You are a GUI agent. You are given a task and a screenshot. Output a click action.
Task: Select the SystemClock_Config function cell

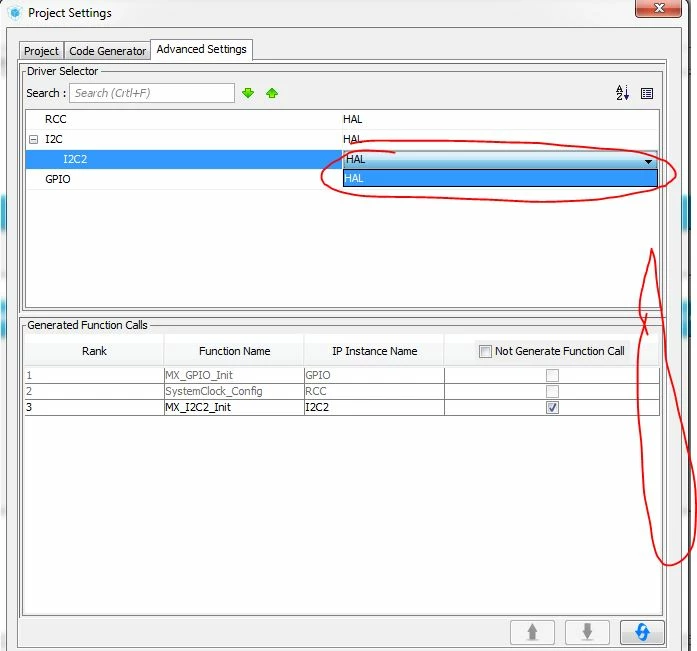pos(234,391)
